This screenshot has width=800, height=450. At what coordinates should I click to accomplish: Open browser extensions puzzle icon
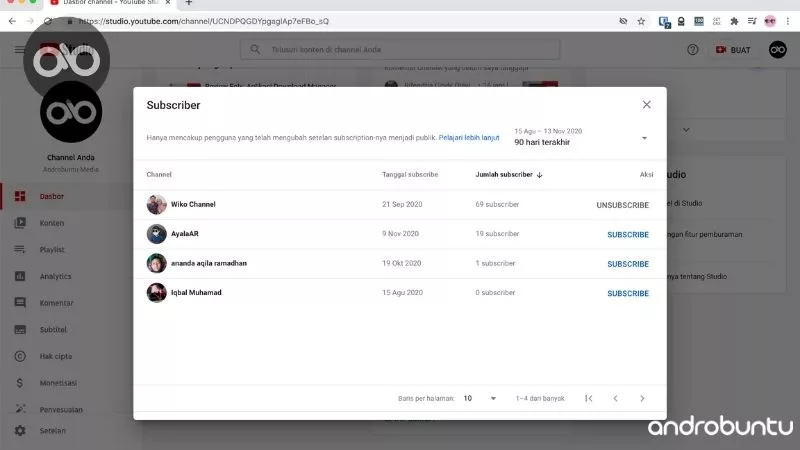(x=734, y=21)
